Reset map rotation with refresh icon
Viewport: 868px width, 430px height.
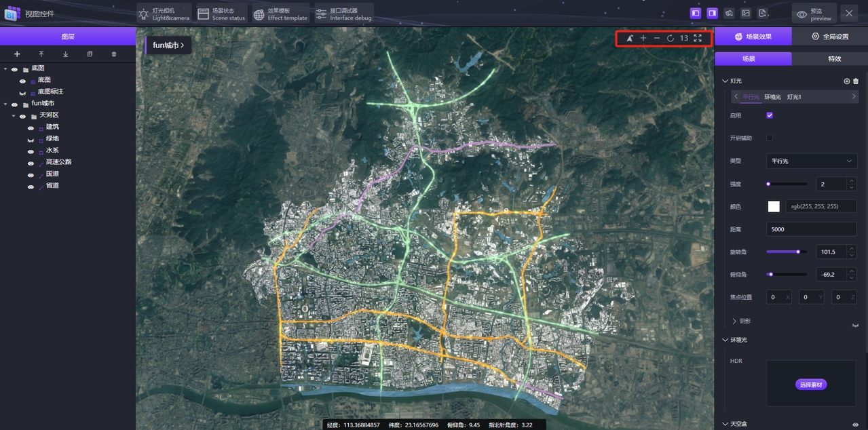671,39
